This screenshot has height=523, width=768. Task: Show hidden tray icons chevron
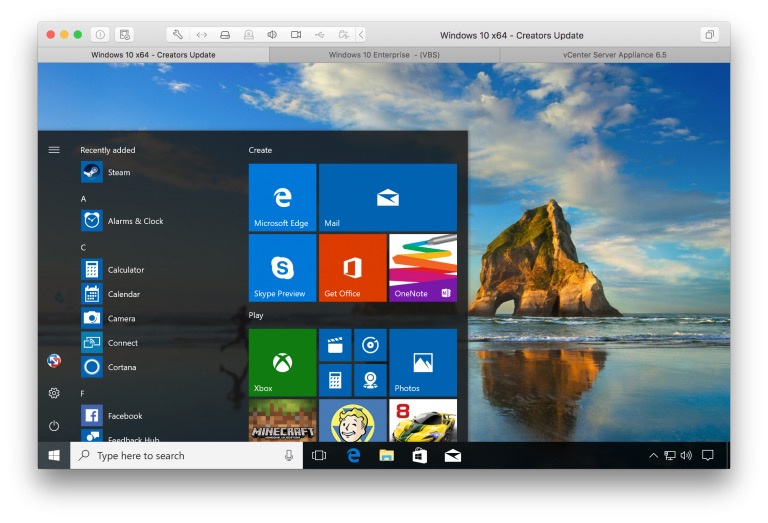[653, 455]
